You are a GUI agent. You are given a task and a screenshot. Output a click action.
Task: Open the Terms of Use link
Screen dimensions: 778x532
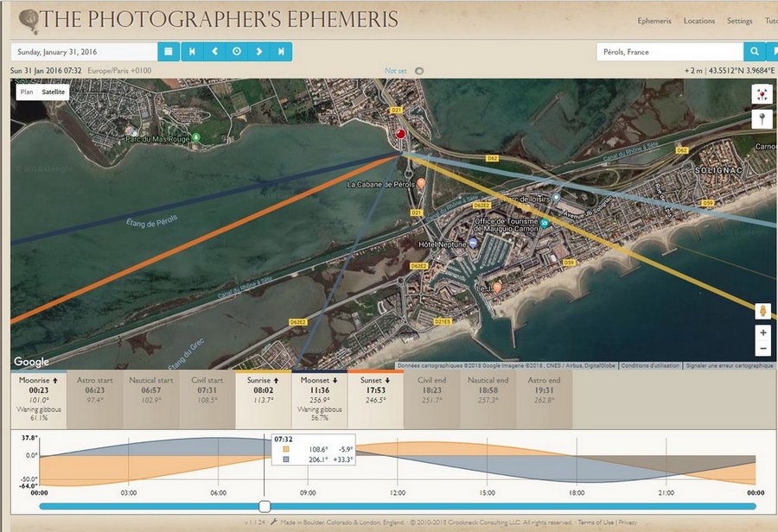[596, 522]
